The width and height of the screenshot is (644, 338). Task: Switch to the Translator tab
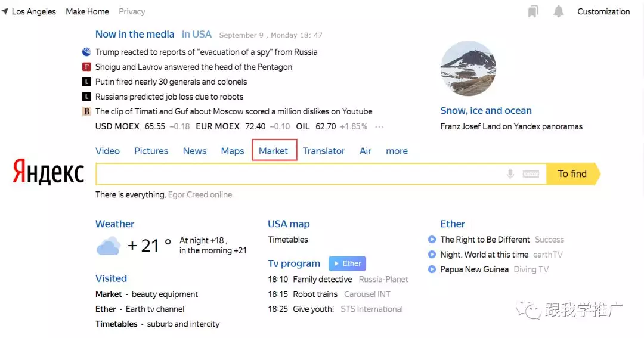pyautogui.click(x=324, y=151)
